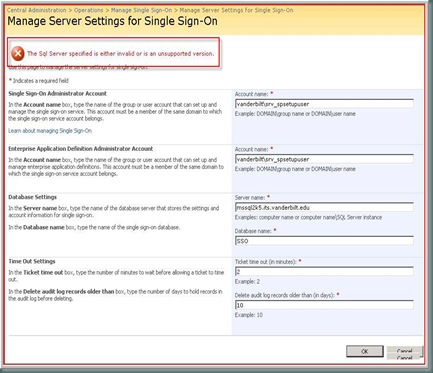
Task: Go to Operations breadcrumb link
Action: [x=89, y=10]
